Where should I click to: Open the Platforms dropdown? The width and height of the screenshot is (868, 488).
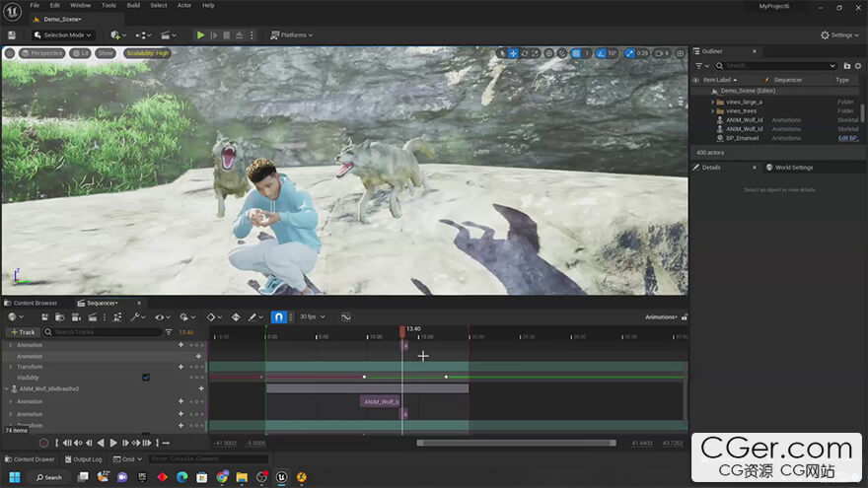click(292, 35)
